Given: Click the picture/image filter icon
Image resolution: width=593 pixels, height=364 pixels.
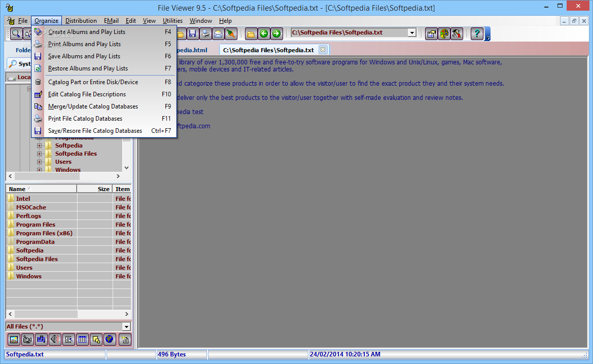Looking at the screenshot, I should pos(14,340).
